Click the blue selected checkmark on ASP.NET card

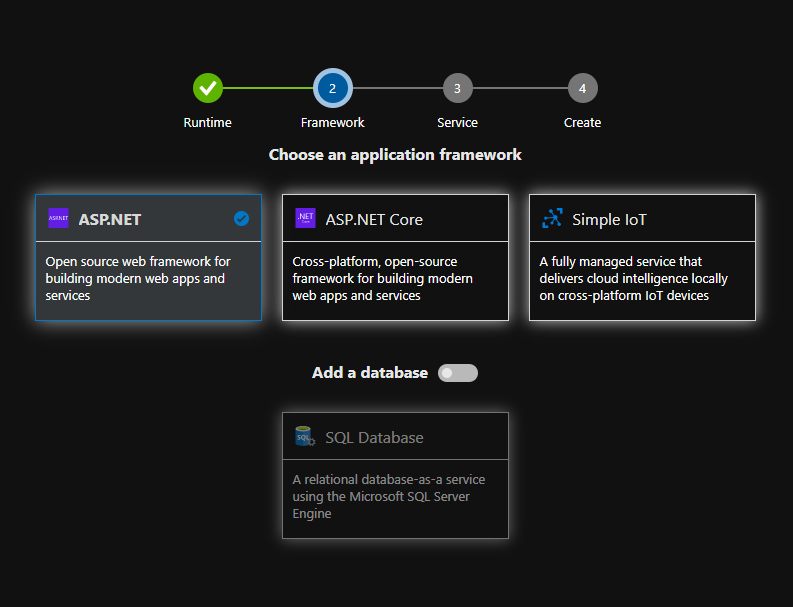tap(241, 219)
